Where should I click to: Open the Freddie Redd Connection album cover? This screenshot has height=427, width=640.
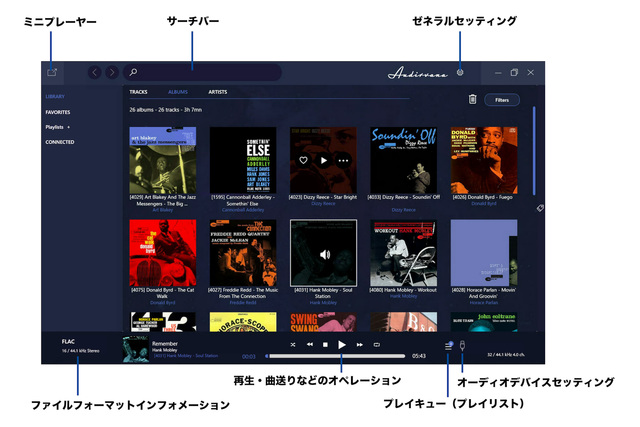pyautogui.click(x=243, y=253)
